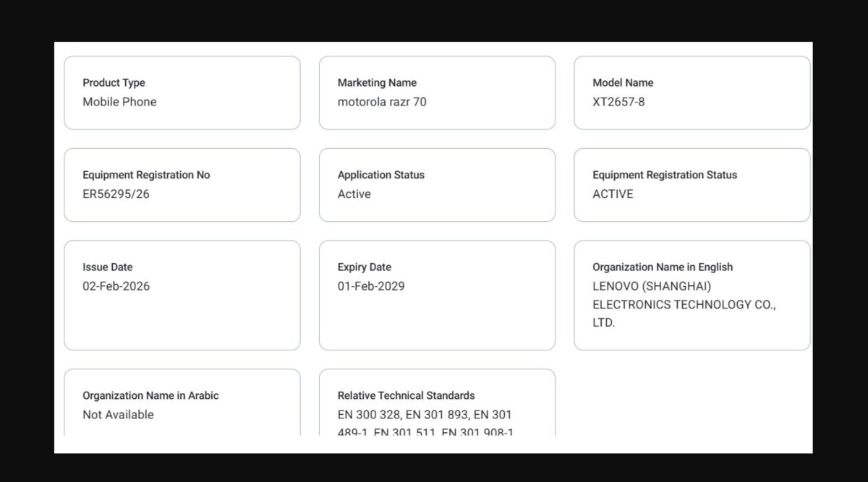The height and width of the screenshot is (482, 868).
Task: Select the model name value XT2657-8
Action: 618,102
